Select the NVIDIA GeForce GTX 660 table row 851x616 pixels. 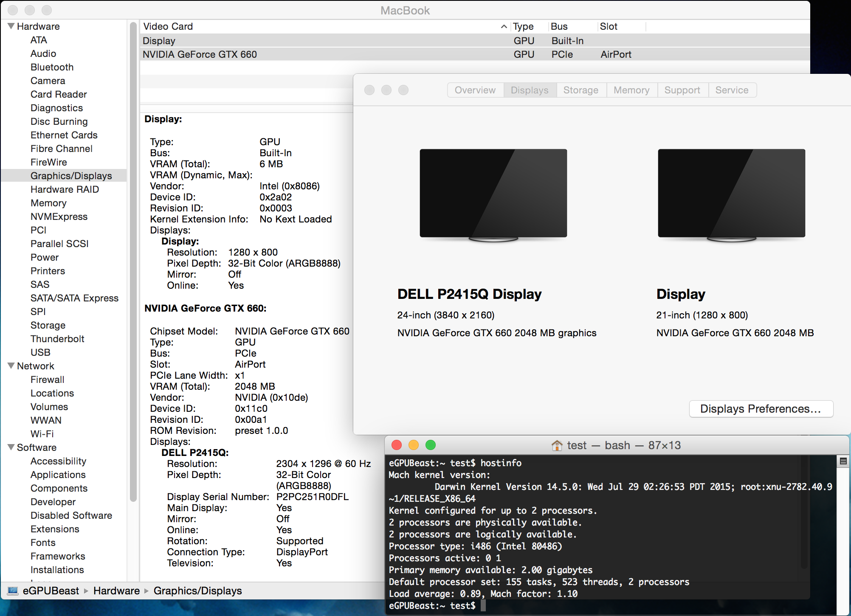click(475, 54)
